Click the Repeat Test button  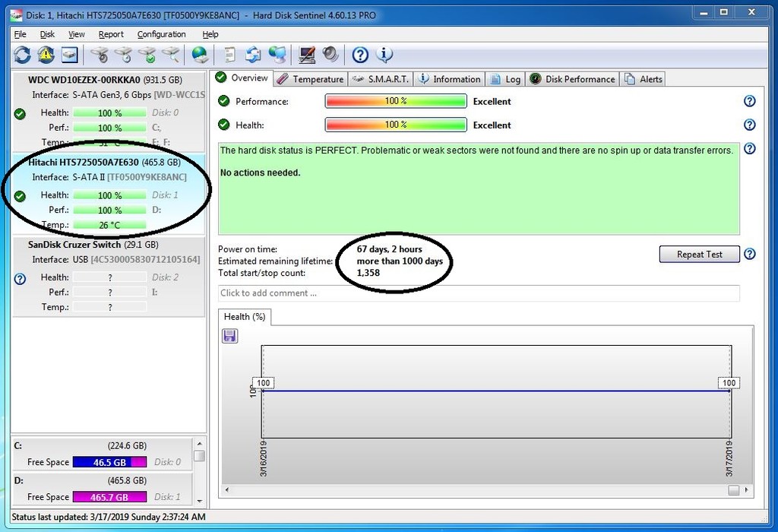[x=699, y=254]
